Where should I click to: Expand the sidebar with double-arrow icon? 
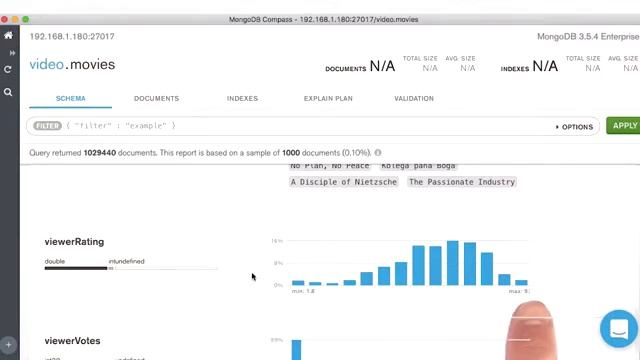(x=12, y=53)
